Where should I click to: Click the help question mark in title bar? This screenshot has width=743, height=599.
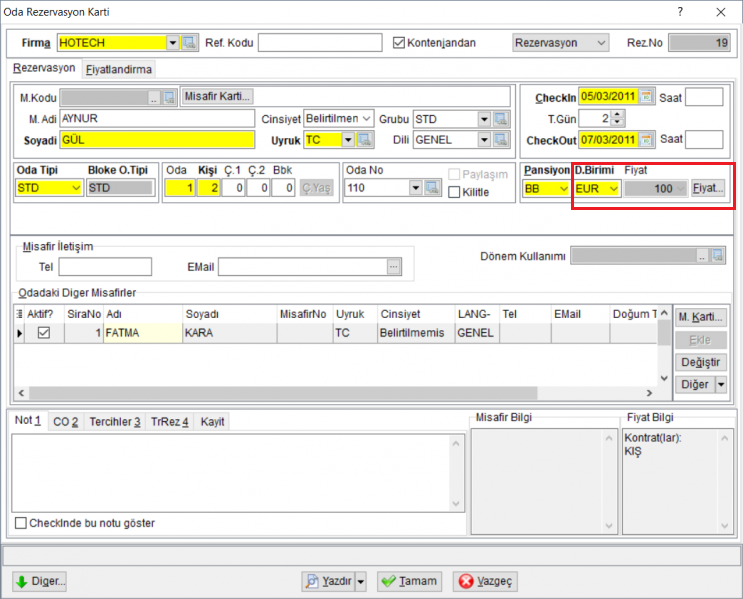coord(680,12)
